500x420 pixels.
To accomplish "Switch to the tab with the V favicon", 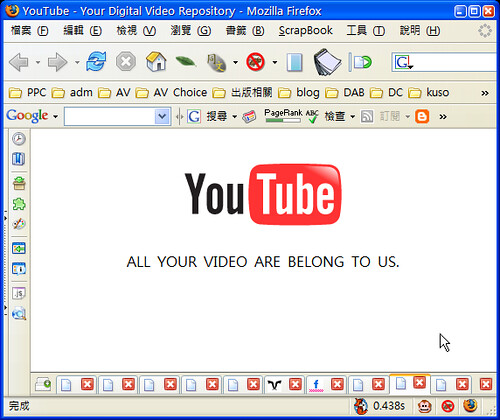I will [x=274, y=385].
